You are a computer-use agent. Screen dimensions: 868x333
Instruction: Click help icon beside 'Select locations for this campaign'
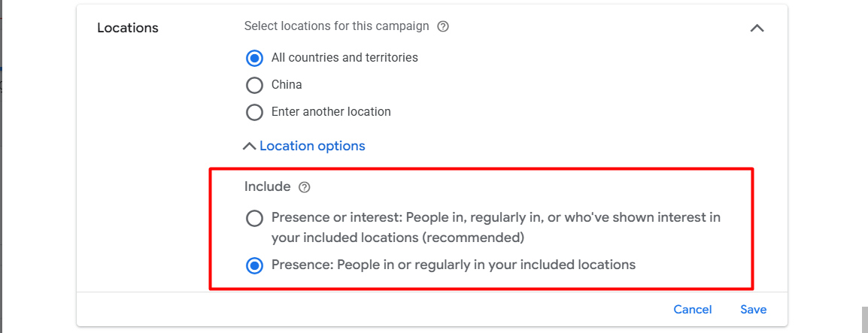click(443, 26)
